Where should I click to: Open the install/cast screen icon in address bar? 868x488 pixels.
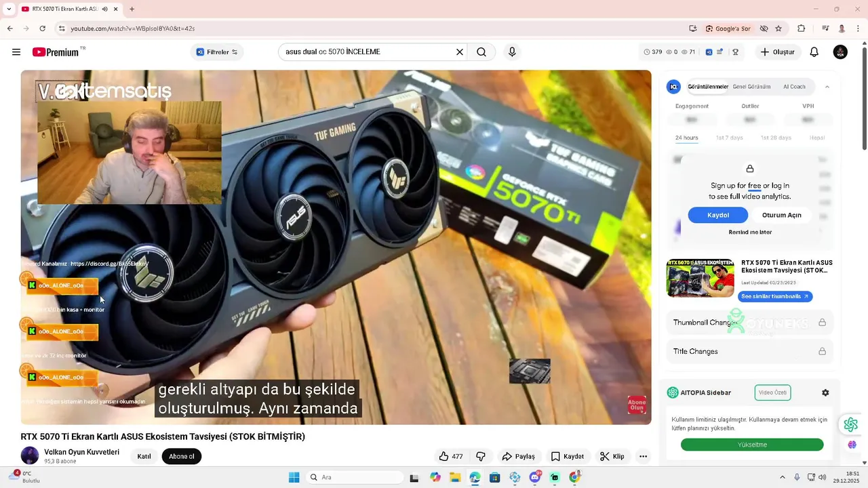click(692, 28)
